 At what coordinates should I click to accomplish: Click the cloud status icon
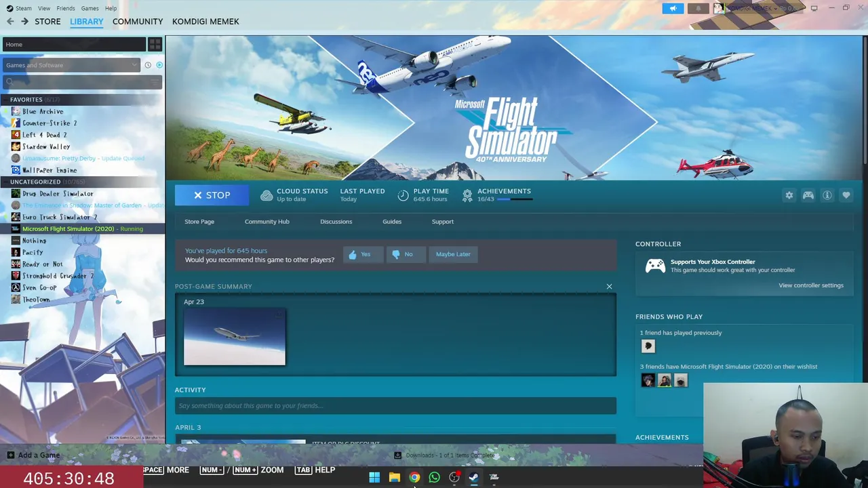tap(267, 195)
